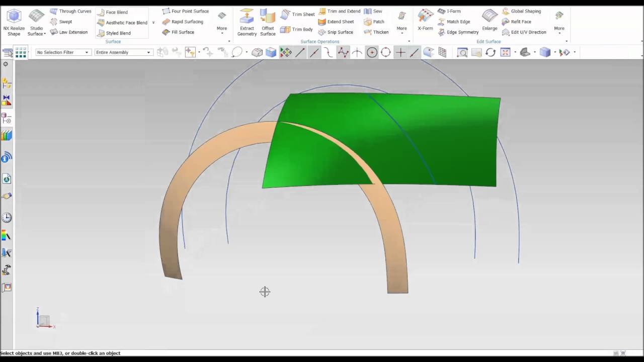Click the Match Edge button
The height and width of the screenshot is (362, 644).
coord(454,22)
